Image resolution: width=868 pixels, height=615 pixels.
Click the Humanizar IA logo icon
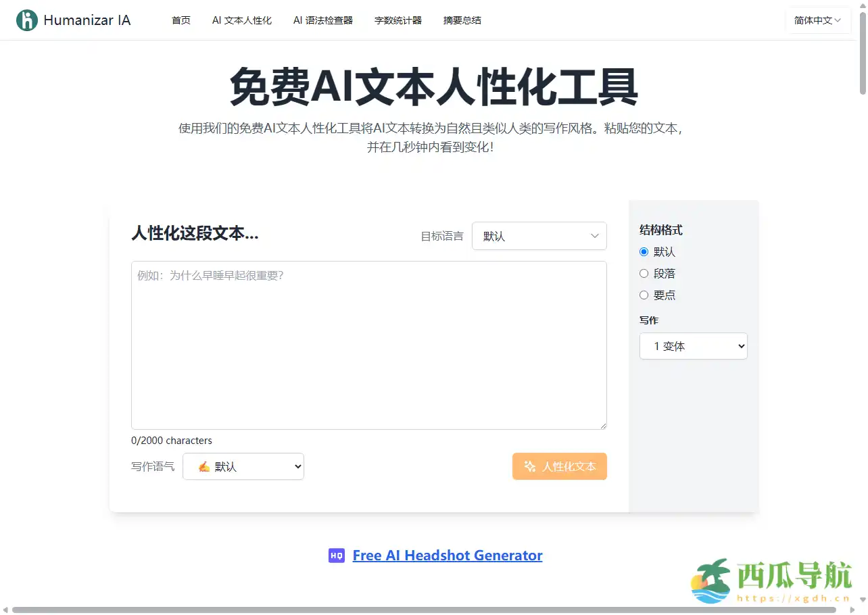(26, 20)
